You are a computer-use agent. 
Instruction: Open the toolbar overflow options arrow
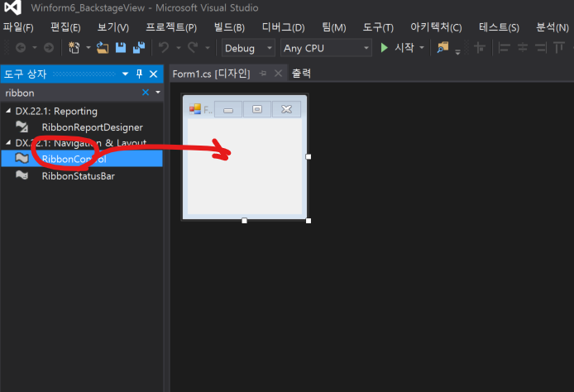point(457,51)
